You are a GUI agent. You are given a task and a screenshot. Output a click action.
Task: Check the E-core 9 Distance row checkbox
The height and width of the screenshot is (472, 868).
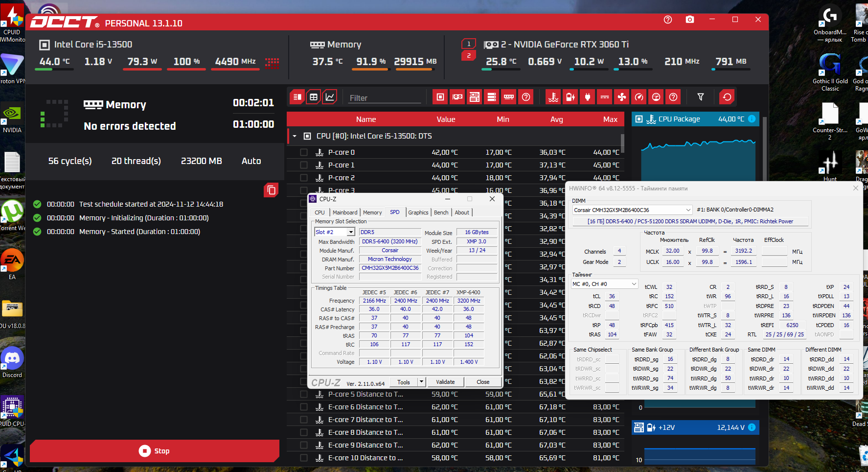(x=304, y=445)
